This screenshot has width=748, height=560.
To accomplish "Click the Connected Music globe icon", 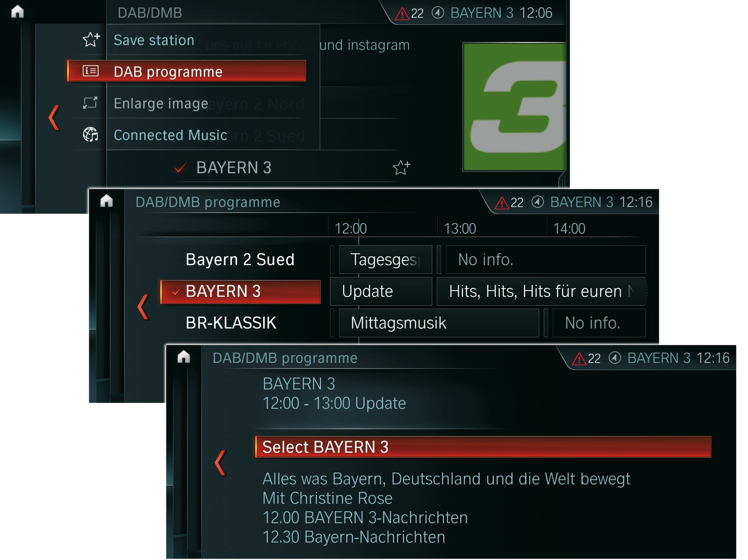I will click(91, 135).
